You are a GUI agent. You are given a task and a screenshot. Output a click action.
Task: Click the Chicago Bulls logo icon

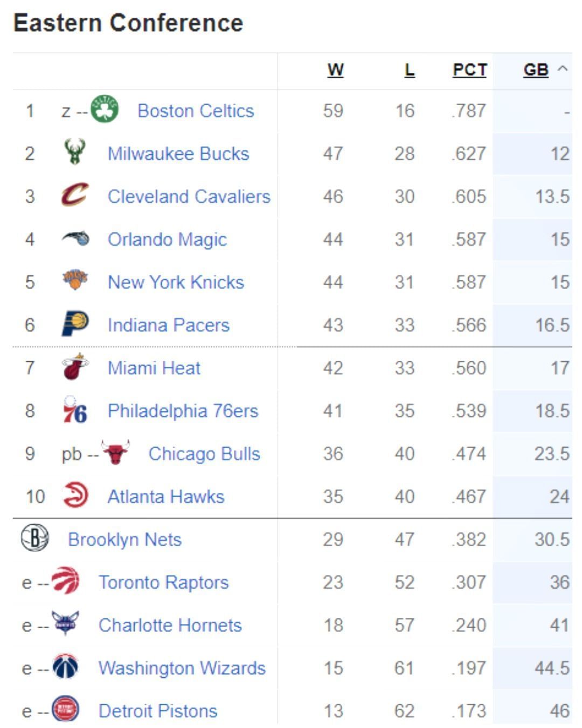point(116,453)
